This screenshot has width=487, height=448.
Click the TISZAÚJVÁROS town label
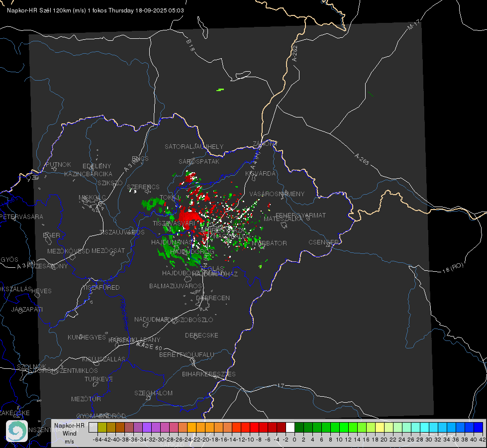coord(122,232)
